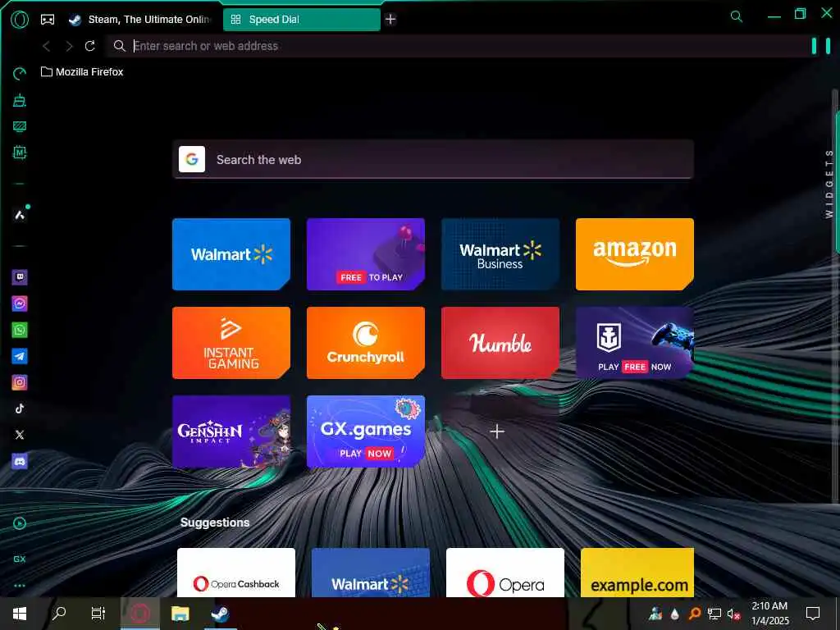Open the taskbar clock showing 2:10 AM
The image size is (840, 630).
pyautogui.click(x=769, y=614)
